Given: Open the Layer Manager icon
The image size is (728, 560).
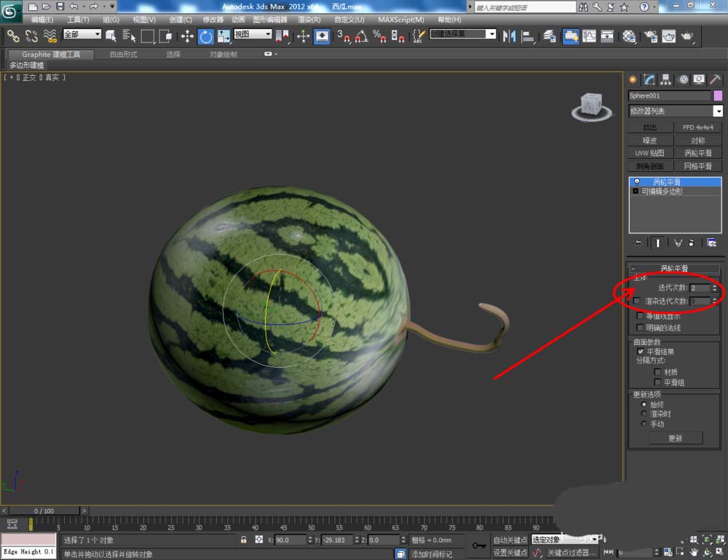Looking at the screenshot, I should click(x=550, y=36).
